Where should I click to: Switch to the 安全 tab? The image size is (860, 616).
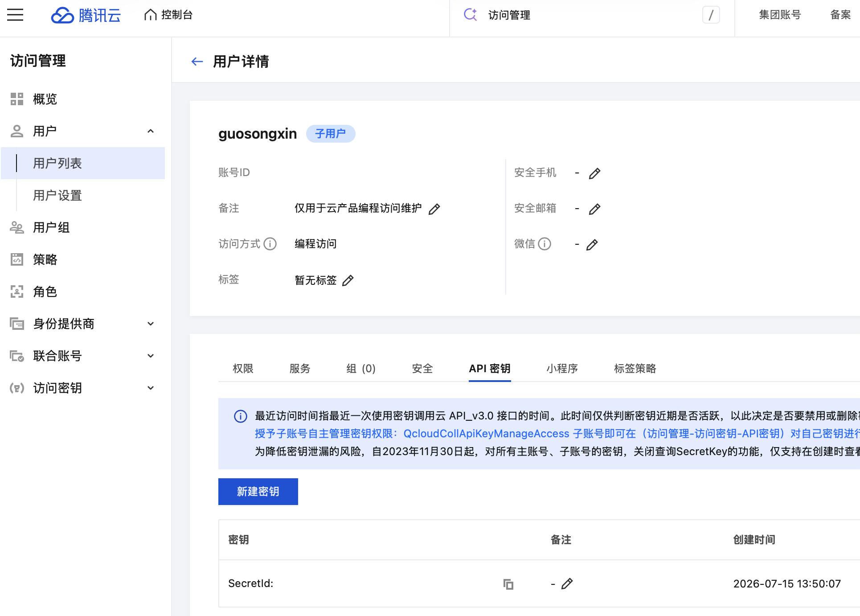tap(422, 368)
